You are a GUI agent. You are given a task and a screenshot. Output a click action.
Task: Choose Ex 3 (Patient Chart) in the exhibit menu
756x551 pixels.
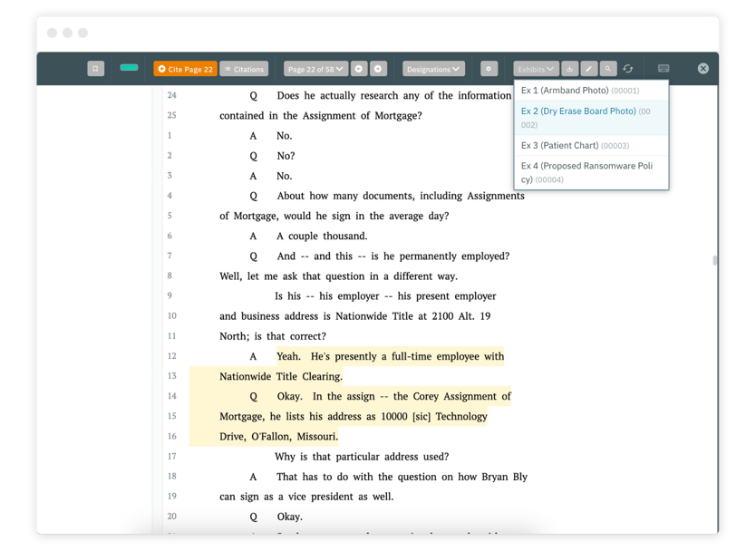click(x=575, y=145)
